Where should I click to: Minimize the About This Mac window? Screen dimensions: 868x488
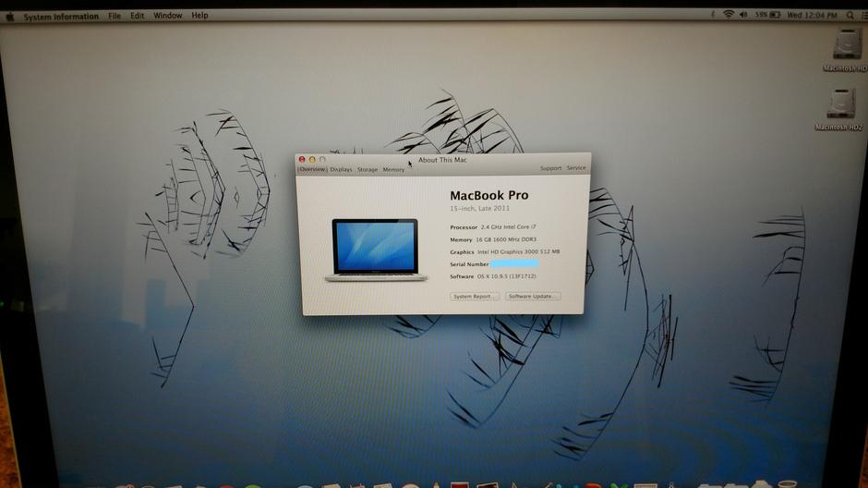[312, 160]
